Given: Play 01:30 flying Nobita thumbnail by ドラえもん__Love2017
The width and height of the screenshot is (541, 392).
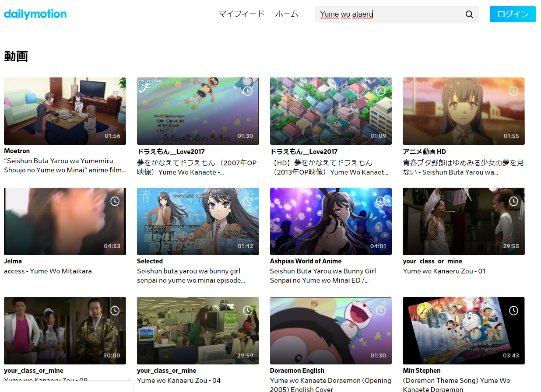Looking at the screenshot, I should coord(198,111).
